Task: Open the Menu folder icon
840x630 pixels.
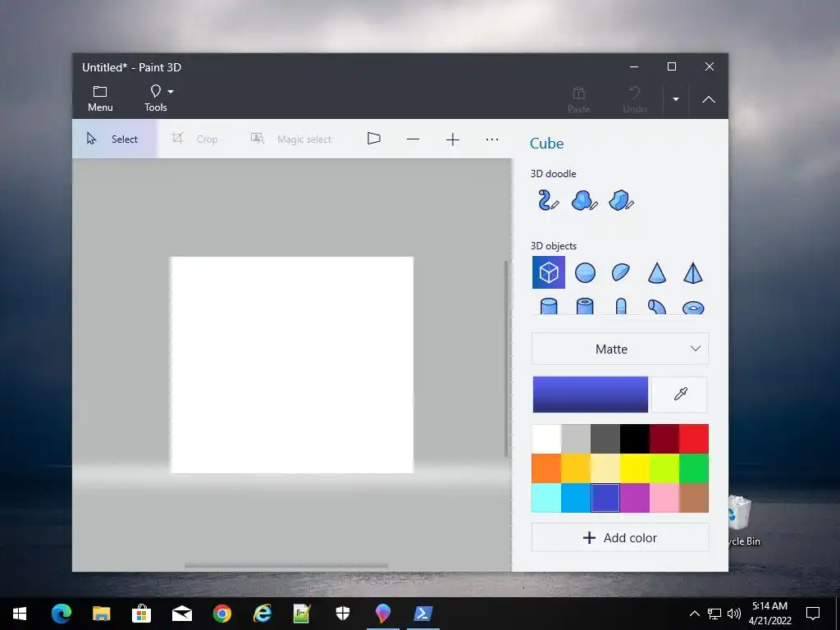Action: [100, 98]
